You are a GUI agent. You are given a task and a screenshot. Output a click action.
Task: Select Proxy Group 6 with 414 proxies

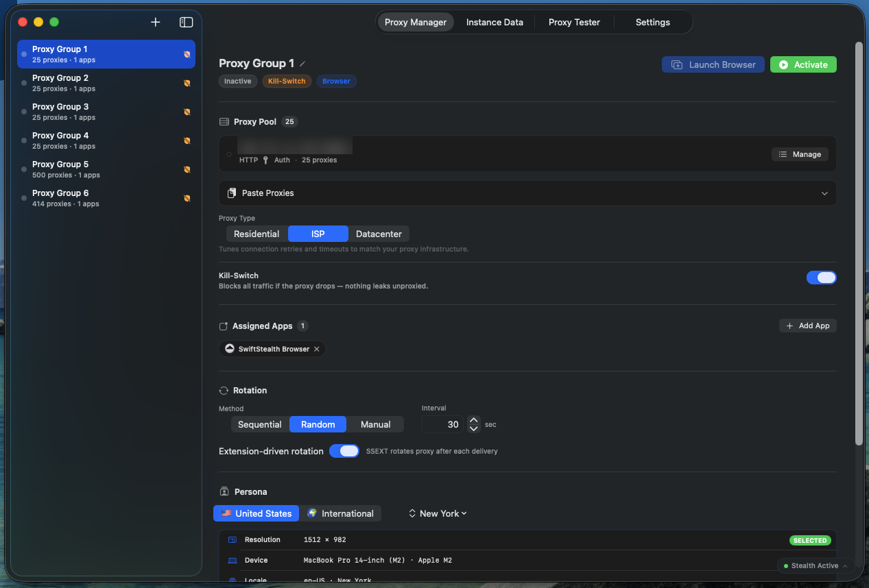tap(106, 198)
